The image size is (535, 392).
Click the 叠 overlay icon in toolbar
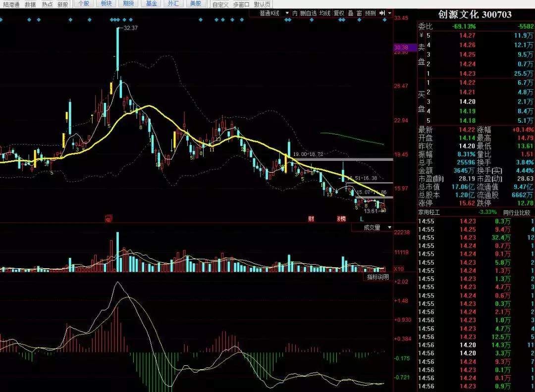350,13
